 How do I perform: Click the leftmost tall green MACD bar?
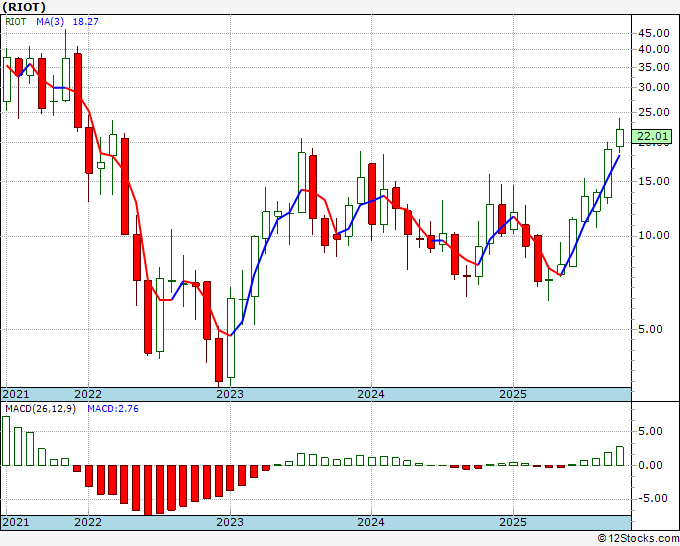(6, 441)
